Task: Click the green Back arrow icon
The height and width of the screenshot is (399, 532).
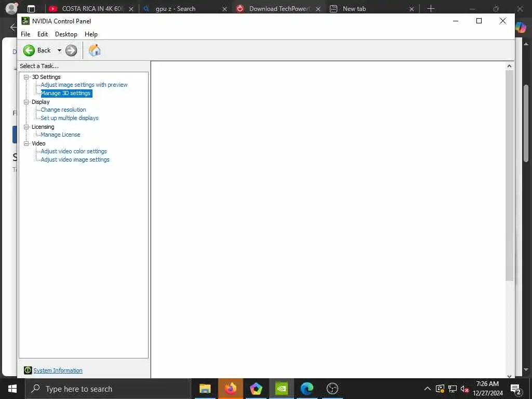Action: point(29,50)
